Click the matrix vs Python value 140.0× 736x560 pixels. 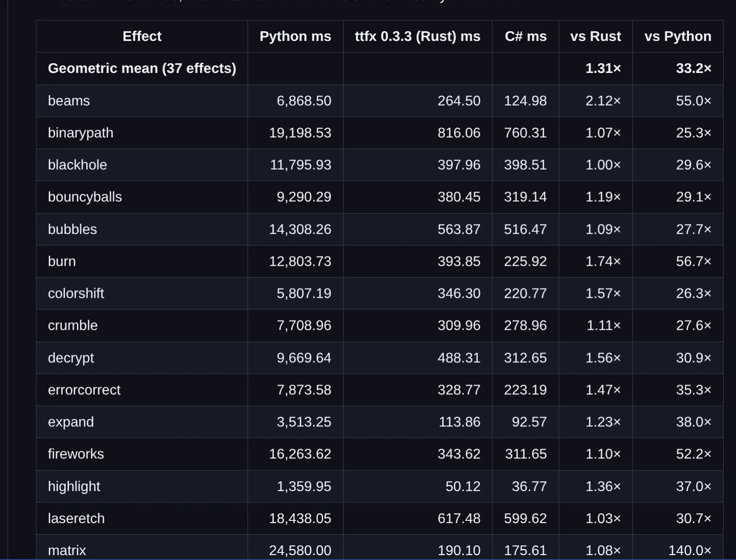[x=690, y=551]
